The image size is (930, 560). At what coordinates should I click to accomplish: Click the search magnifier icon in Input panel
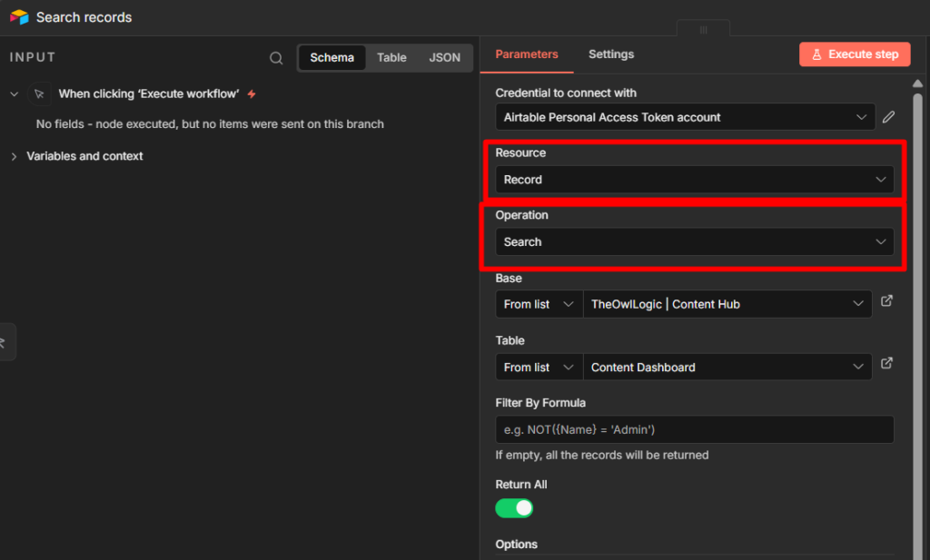tap(276, 58)
